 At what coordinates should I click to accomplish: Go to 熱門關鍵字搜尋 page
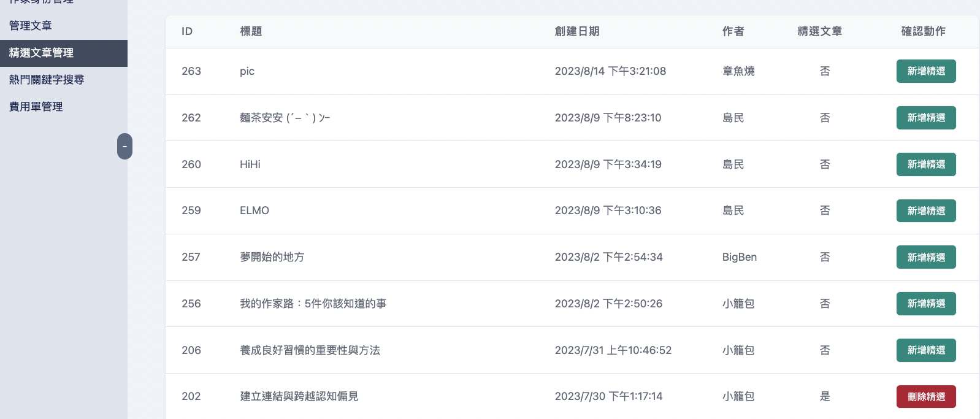coord(47,80)
